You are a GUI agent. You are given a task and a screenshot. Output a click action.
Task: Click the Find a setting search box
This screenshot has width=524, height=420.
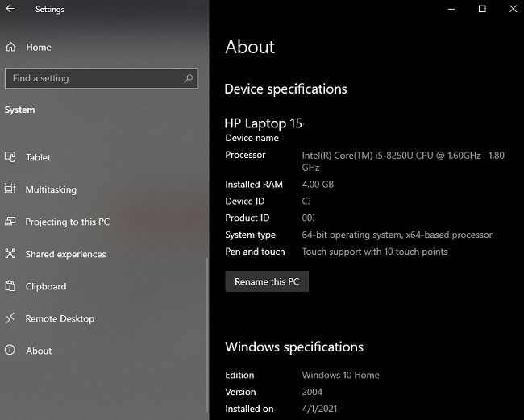102,78
